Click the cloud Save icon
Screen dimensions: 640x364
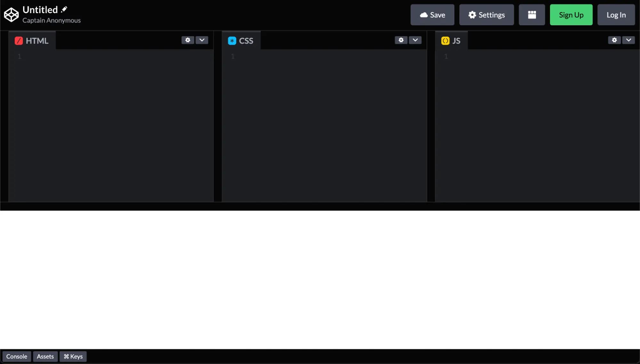point(424,14)
